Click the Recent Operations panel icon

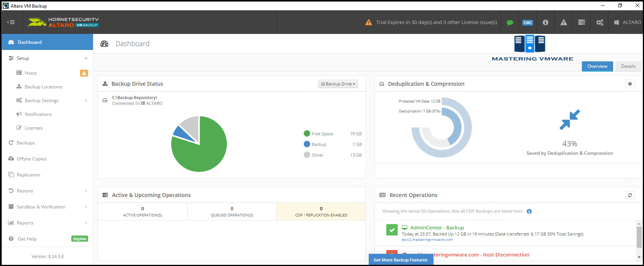(x=382, y=195)
